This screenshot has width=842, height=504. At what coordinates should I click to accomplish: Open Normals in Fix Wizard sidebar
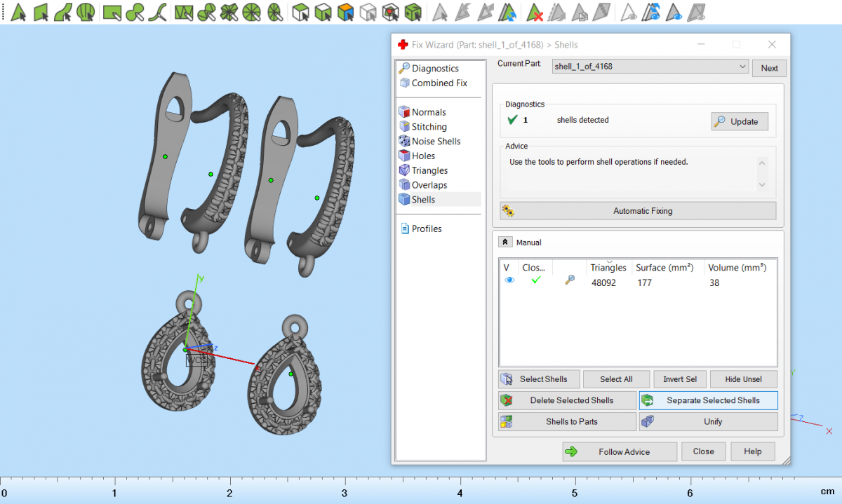coord(428,112)
